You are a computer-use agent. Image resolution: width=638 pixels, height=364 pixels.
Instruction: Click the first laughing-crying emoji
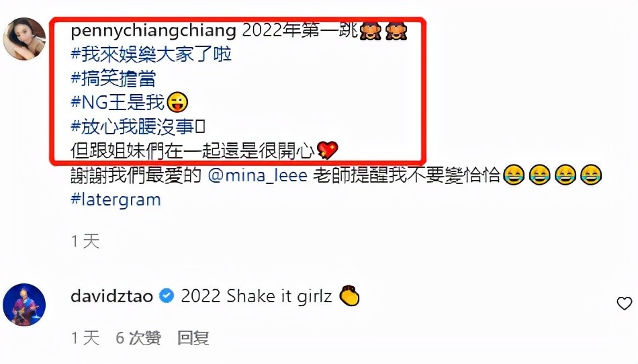(x=514, y=175)
